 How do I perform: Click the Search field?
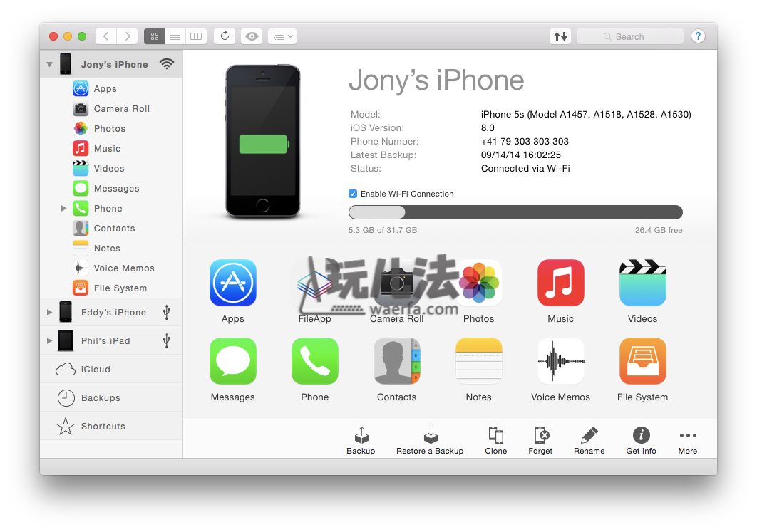[630, 36]
